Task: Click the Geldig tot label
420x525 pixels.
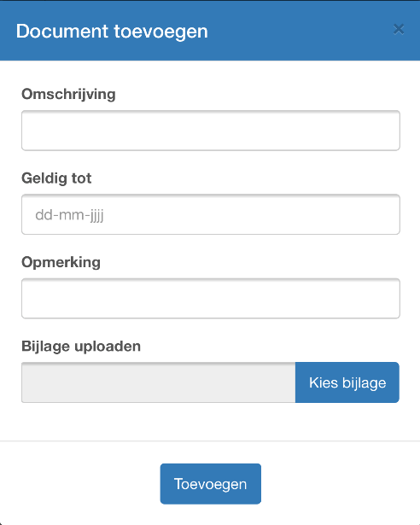Action: 56,178
